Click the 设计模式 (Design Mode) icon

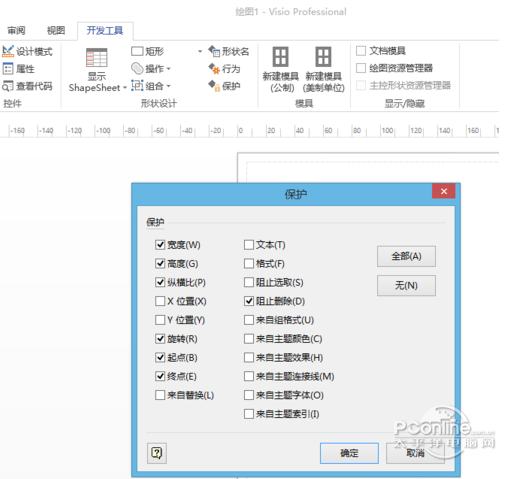tap(8, 51)
